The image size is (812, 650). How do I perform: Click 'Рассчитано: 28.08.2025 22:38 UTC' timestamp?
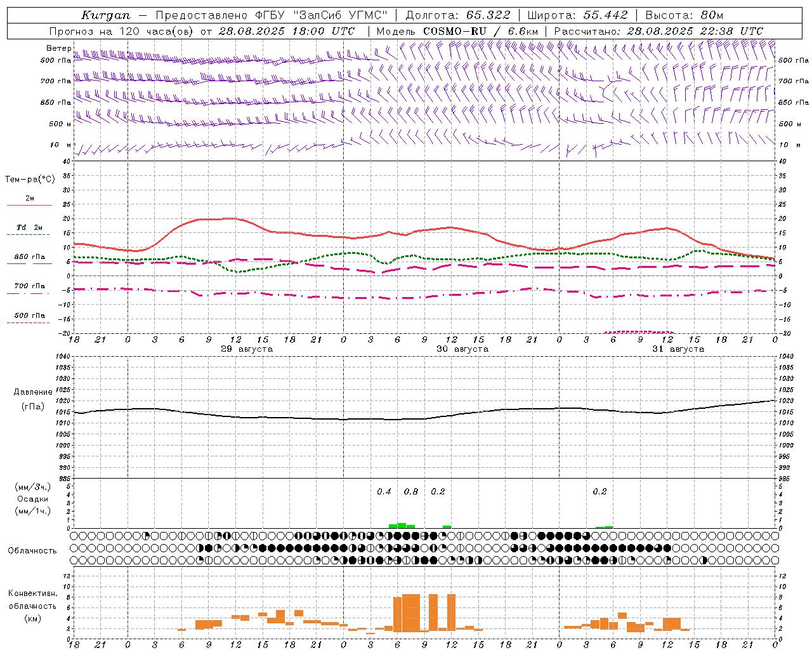[x=658, y=31]
